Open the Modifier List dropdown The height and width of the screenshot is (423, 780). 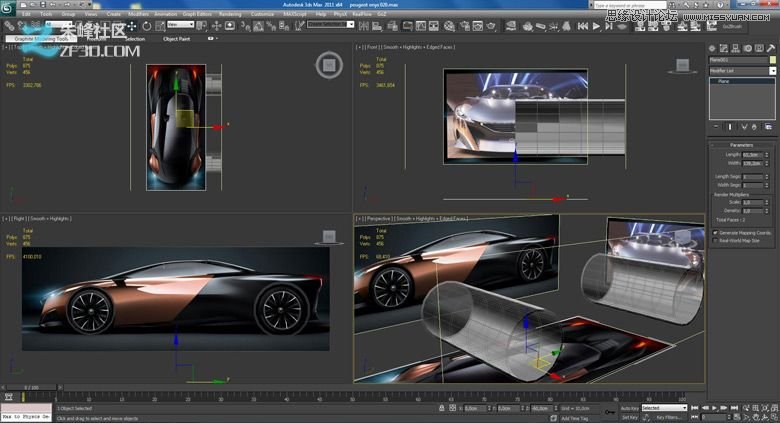[773, 71]
